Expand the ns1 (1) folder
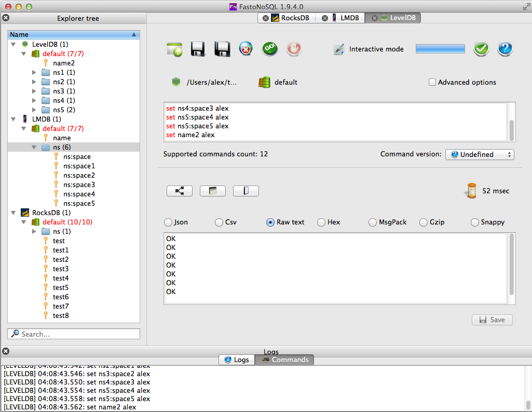The image size is (532, 412). 34,72
